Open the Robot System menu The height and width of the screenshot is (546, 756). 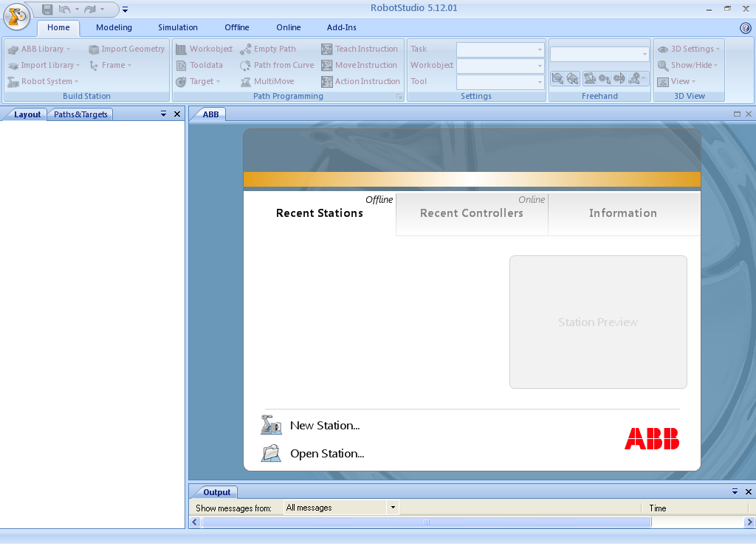[x=42, y=81]
